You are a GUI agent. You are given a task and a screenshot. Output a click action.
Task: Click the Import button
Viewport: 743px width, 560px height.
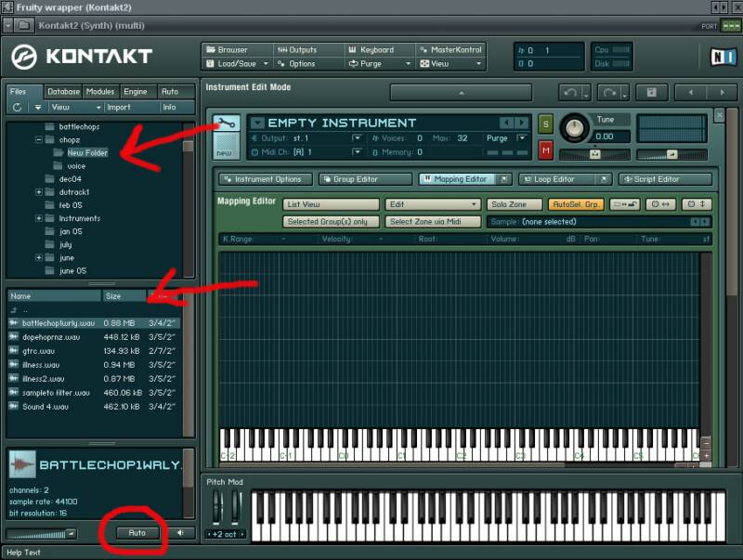(132, 108)
